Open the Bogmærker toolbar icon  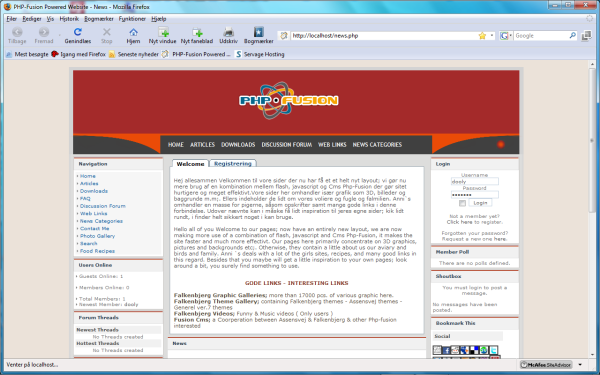(x=259, y=32)
